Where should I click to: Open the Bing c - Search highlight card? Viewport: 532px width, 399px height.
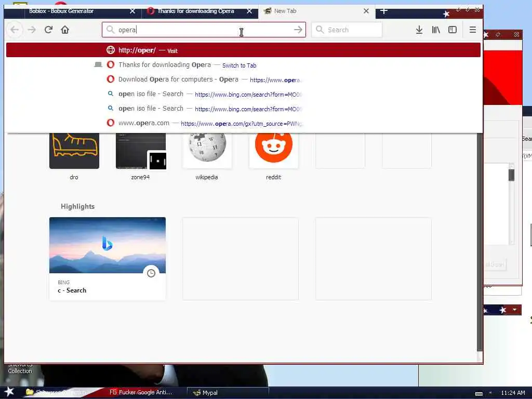tap(108, 259)
